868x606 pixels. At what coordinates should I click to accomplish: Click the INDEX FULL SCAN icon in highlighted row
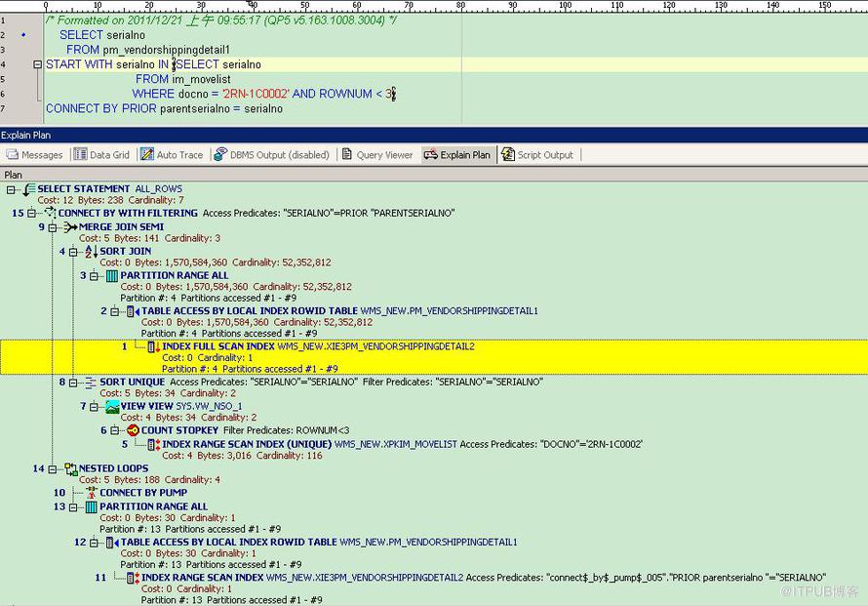click(153, 346)
